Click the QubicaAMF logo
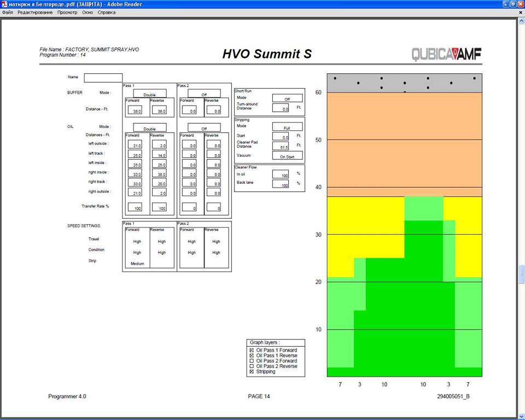Screen dimensions: 525x420 pos(446,54)
